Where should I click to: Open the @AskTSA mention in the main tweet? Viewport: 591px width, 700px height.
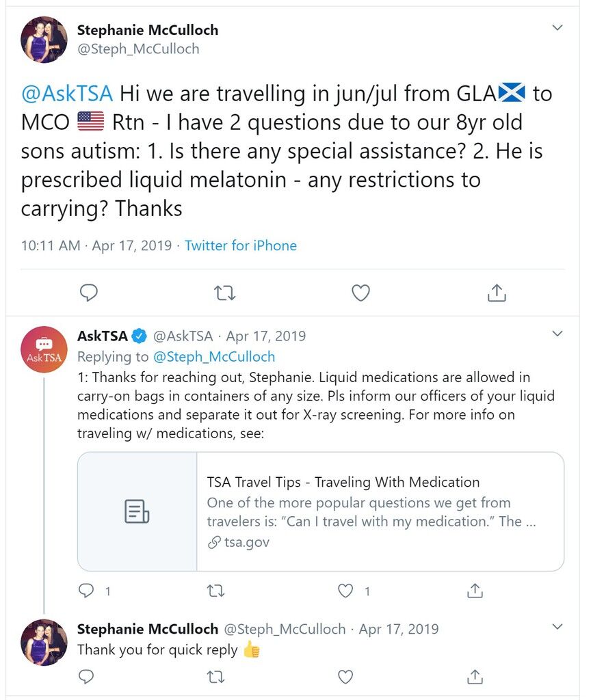pos(67,94)
